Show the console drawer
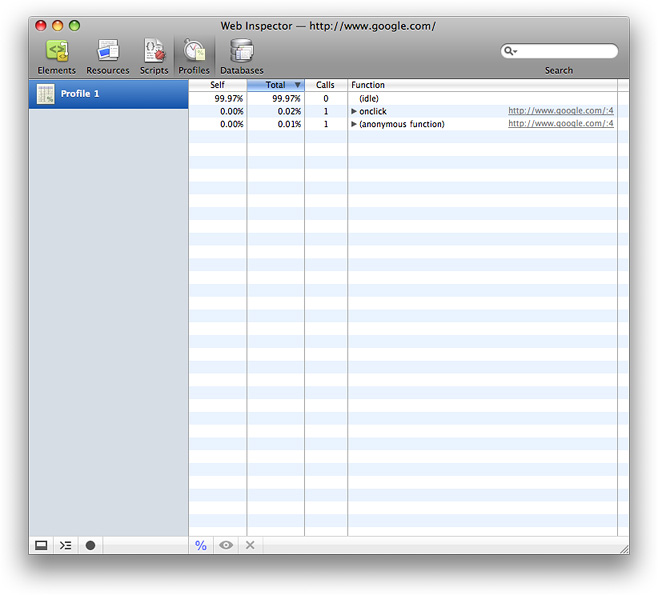Image resolution: width=658 pixels, height=595 pixels. click(x=65, y=545)
